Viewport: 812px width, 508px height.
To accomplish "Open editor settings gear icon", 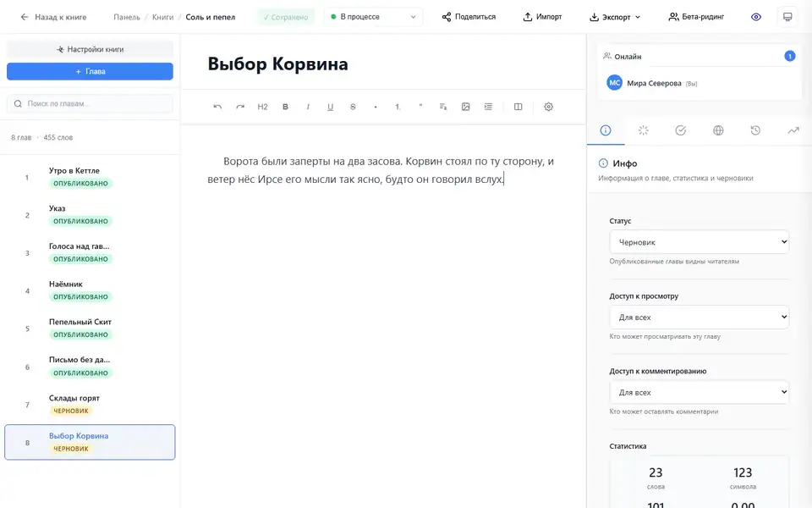I will click(x=548, y=107).
